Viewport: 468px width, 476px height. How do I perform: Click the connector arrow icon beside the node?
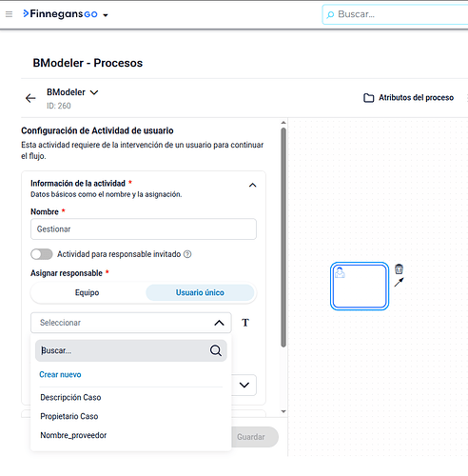point(399,282)
